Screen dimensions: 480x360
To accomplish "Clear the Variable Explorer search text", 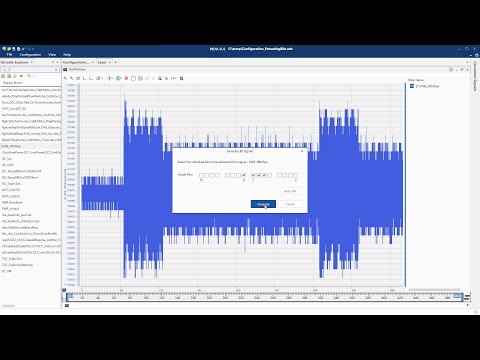I will click(x=56, y=69).
